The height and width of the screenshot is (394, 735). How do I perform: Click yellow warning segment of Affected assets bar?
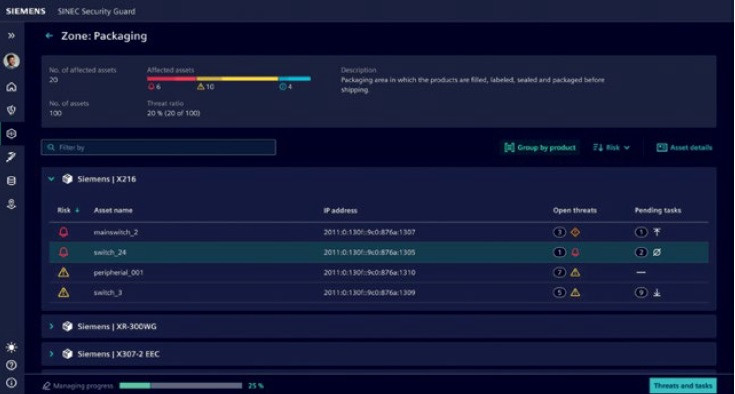(238, 79)
